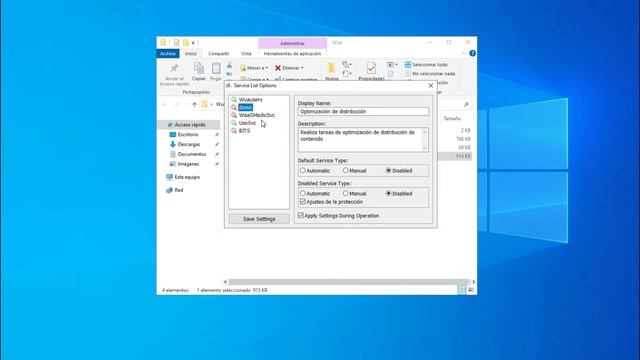Screen dimensions: 640x360
Task: Click the Wuauserv green magnifier icon
Action: [x=234, y=100]
